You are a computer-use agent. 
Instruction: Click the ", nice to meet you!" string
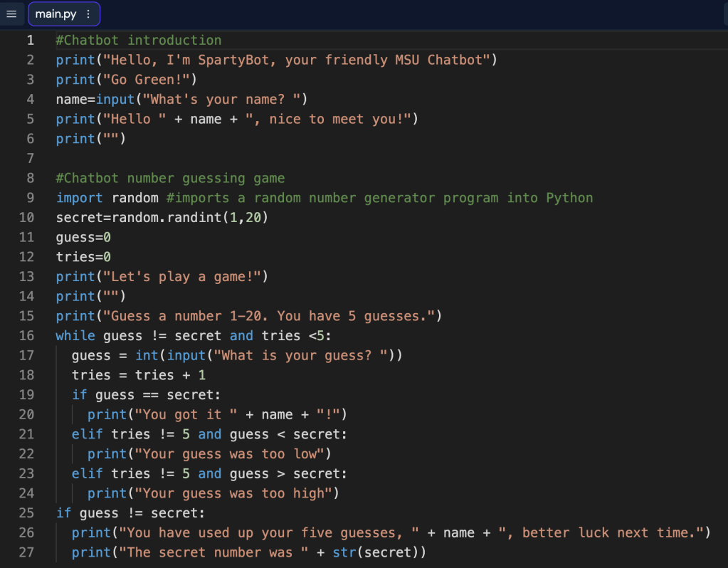(328, 120)
